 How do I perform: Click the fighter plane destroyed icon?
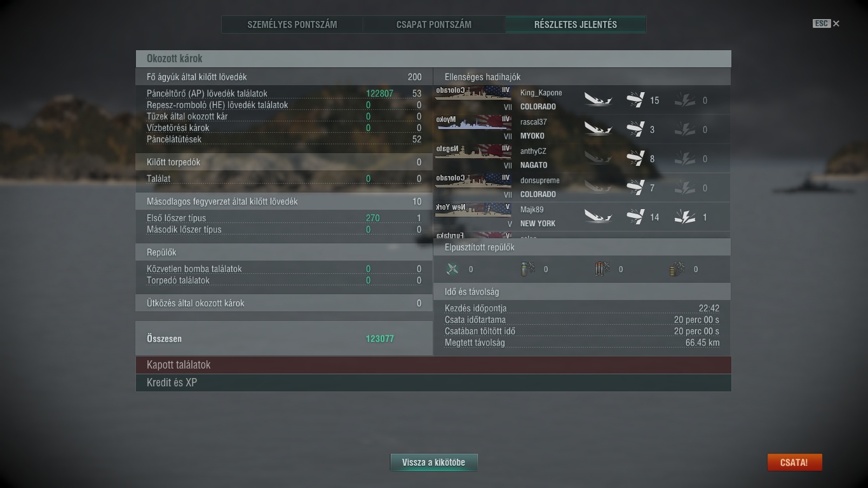452,269
